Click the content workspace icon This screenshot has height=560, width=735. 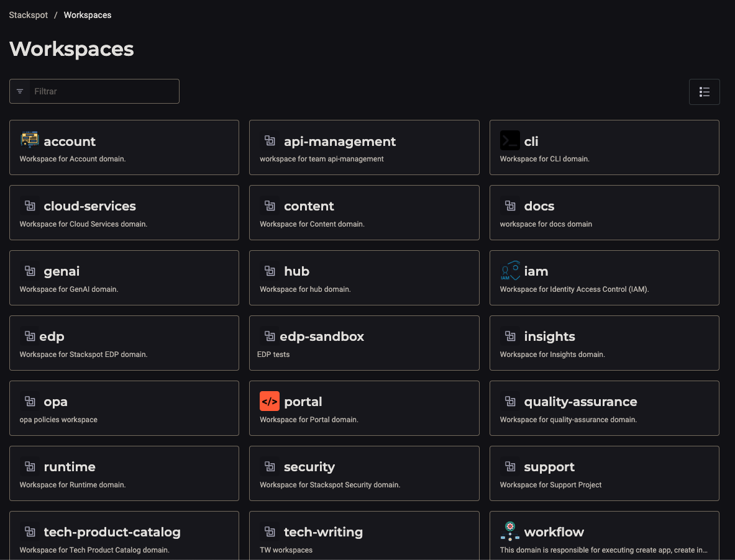270,205
